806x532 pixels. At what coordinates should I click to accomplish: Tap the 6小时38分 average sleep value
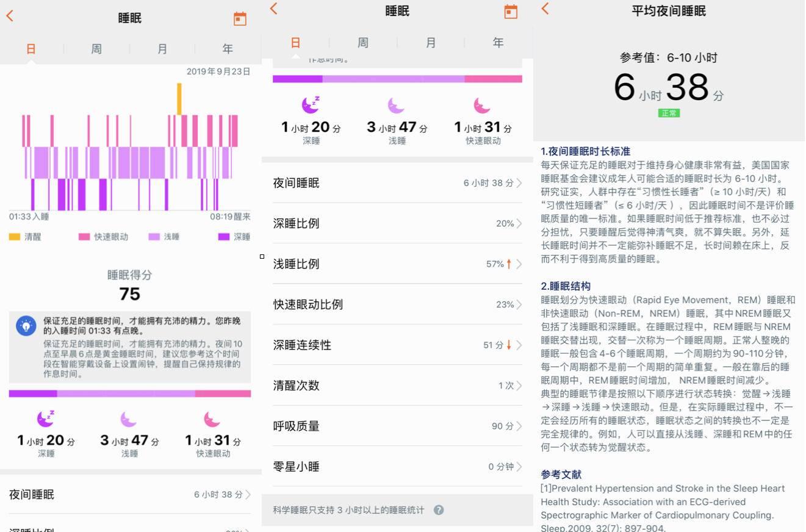[x=669, y=88]
